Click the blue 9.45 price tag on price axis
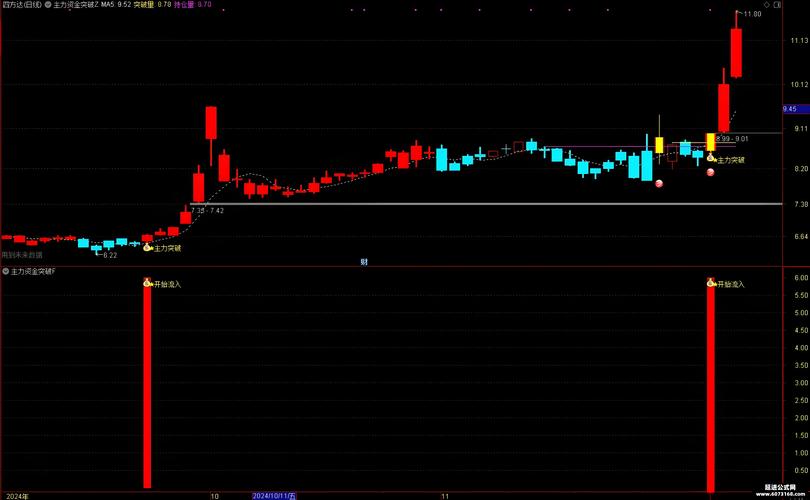The width and height of the screenshot is (810, 500). 789,109
